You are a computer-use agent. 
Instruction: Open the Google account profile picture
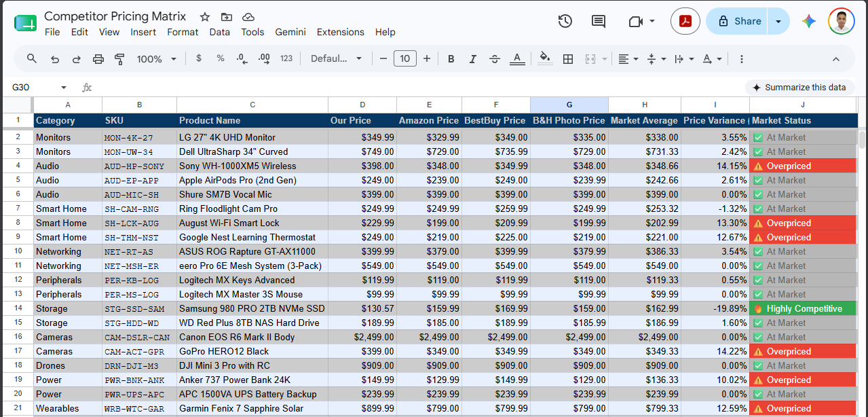[x=842, y=21]
